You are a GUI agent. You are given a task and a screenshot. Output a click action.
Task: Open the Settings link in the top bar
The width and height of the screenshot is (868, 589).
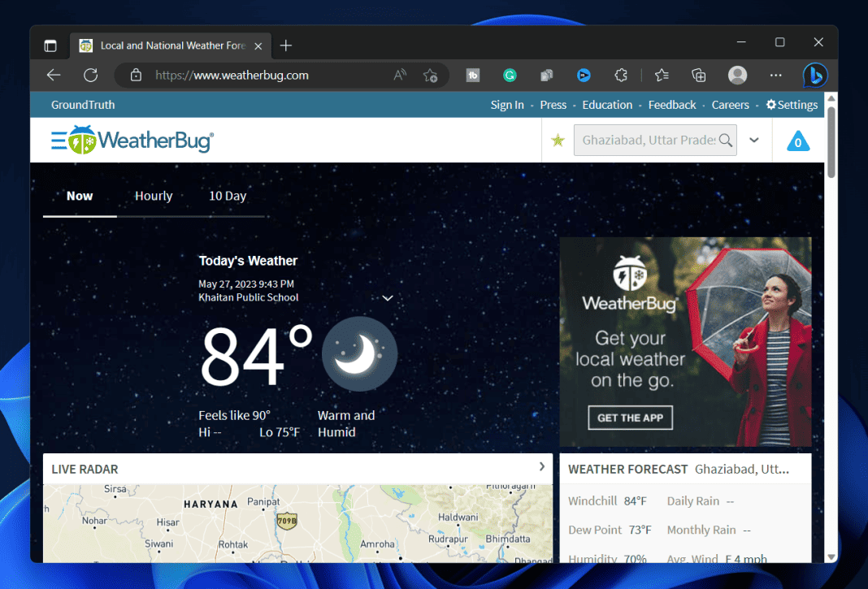(x=792, y=104)
